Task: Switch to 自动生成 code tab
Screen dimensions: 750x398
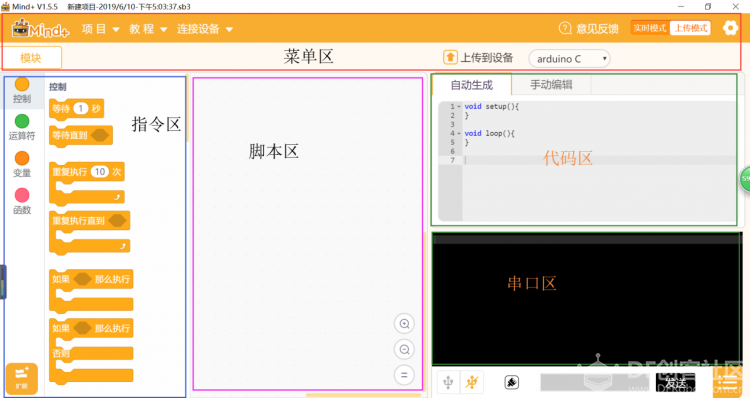Action: [x=472, y=85]
